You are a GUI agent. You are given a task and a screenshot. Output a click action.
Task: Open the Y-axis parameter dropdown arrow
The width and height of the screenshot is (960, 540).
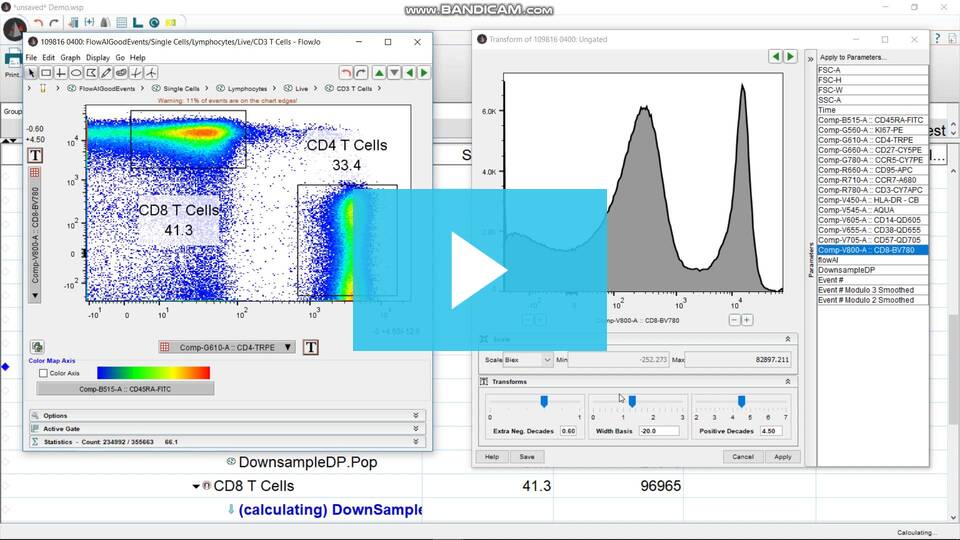tap(35, 296)
